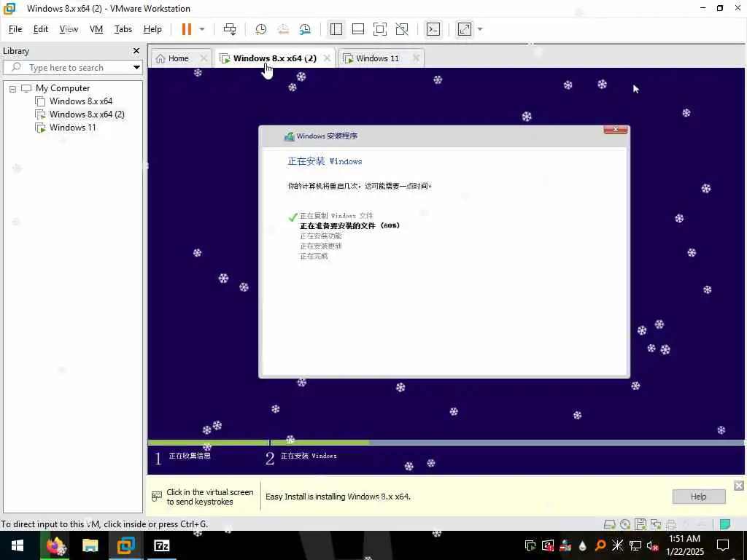Open the VM menu
Viewport: 747px width, 560px height.
(x=96, y=29)
